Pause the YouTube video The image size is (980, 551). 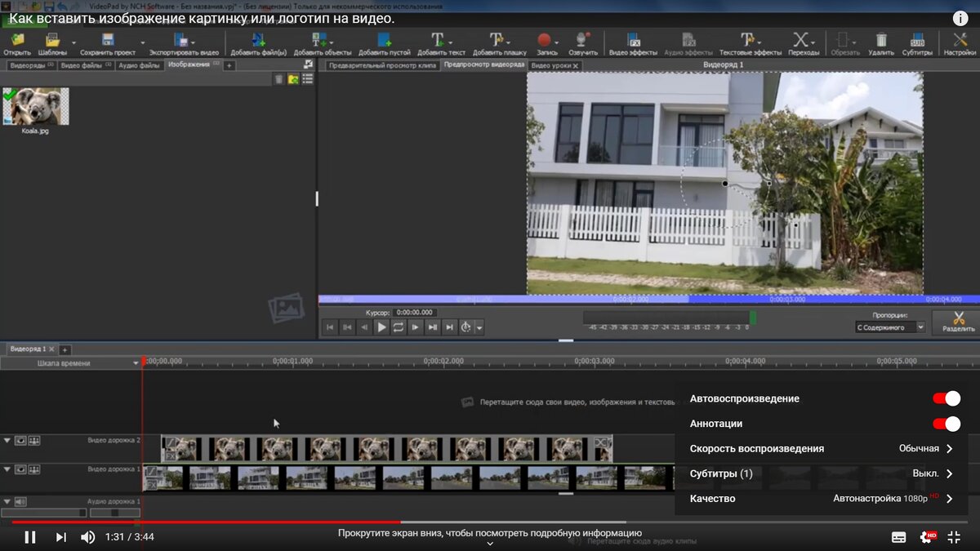tap(29, 536)
